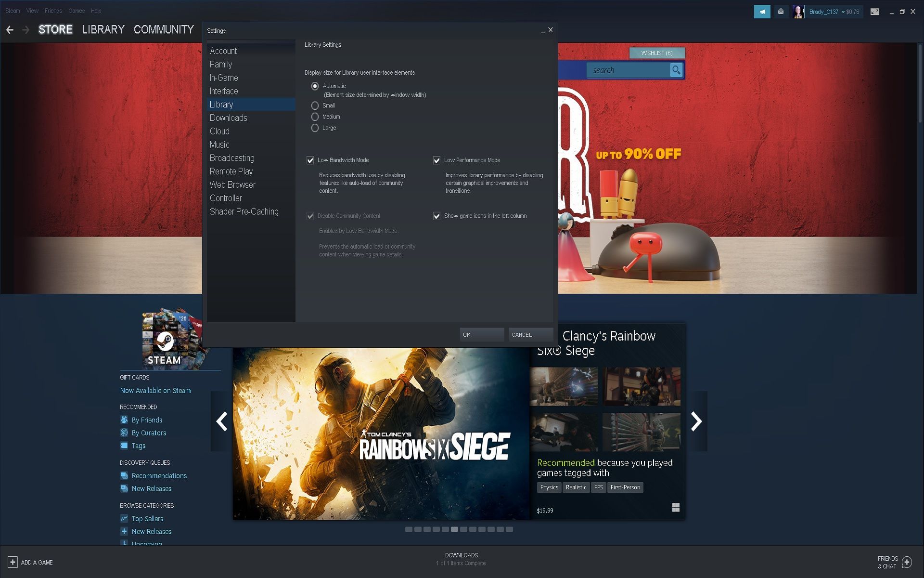
Task: Open the WISHLIST (6) button
Action: [657, 53]
